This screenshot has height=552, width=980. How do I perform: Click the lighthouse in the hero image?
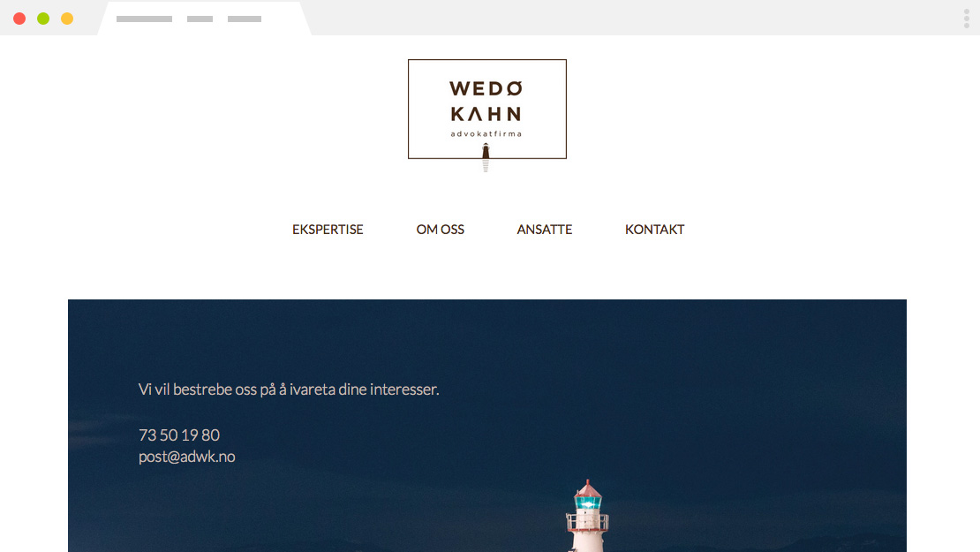[x=587, y=516]
